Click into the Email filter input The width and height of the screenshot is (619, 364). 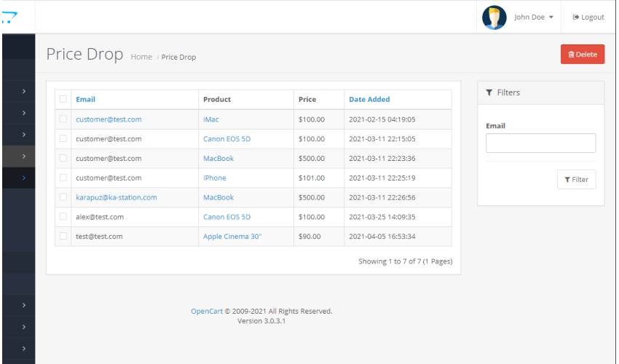point(540,143)
